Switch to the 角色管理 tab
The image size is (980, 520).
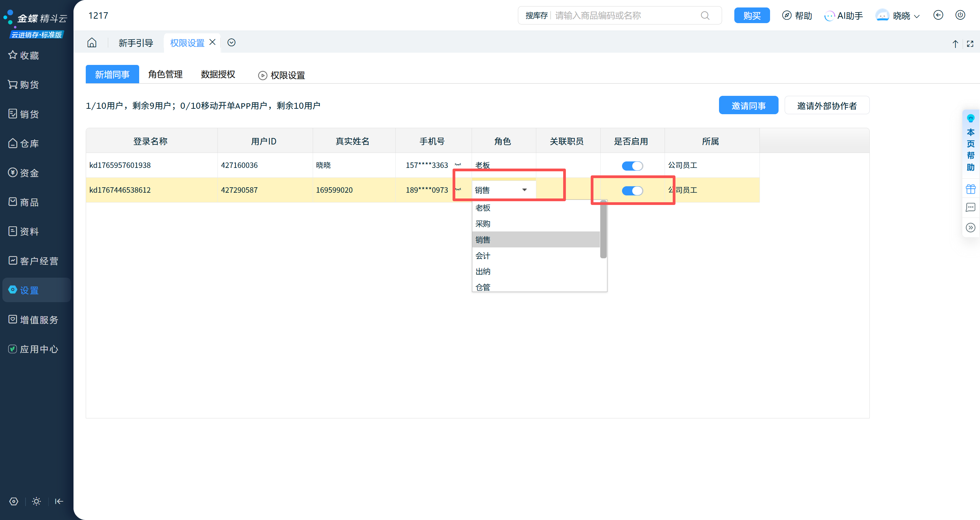[x=165, y=74]
